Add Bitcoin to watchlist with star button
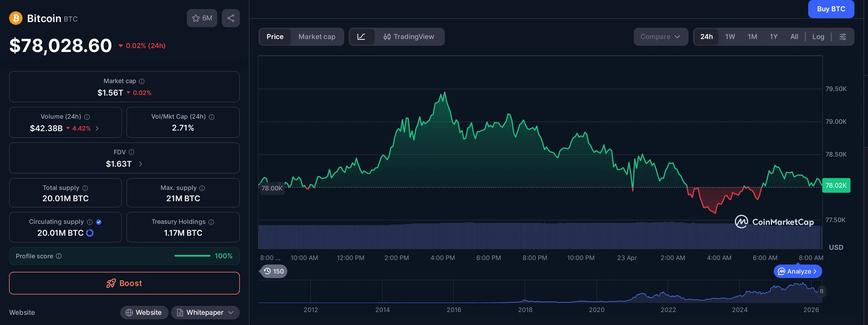This screenshot has height=325, width=868. click(202, 18)
